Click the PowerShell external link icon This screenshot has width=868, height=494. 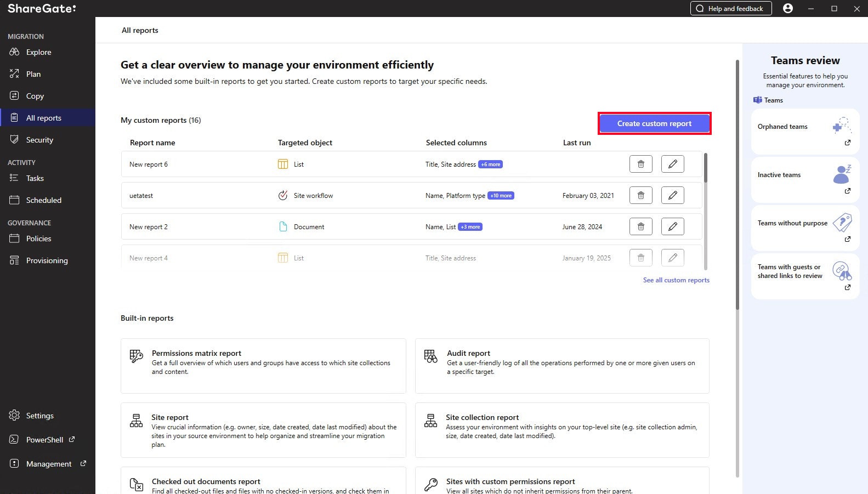click(x=72, y=439)
